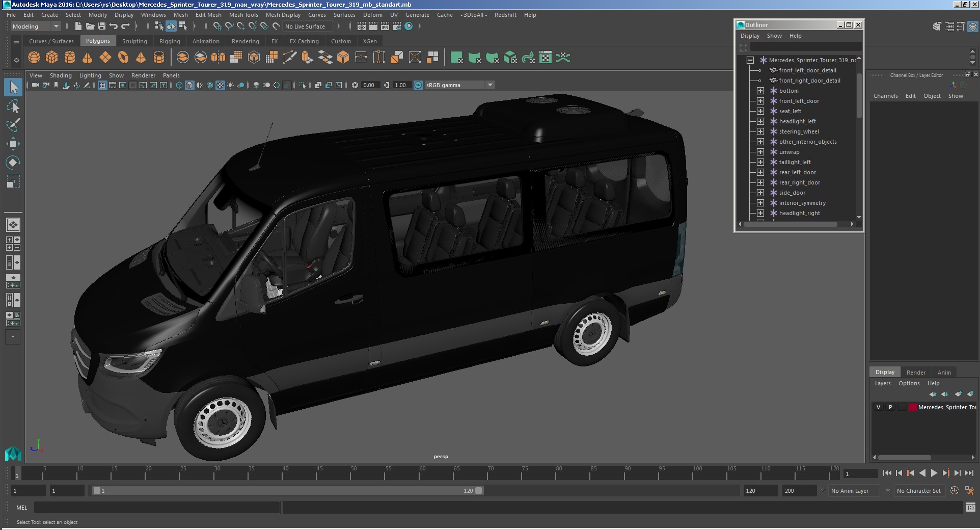Open the Modeling menu set dropdown
The image size is (980, 530).
(x=36, y=26)
